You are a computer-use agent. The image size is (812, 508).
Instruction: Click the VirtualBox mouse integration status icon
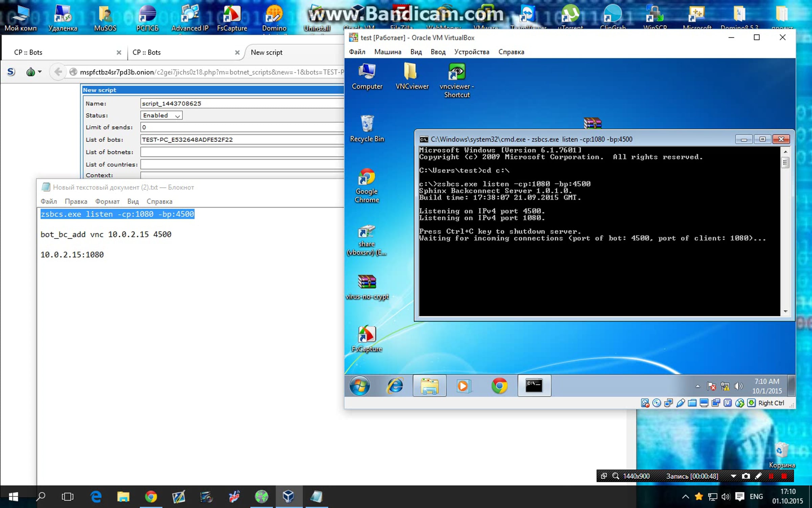tap(740, 403)
